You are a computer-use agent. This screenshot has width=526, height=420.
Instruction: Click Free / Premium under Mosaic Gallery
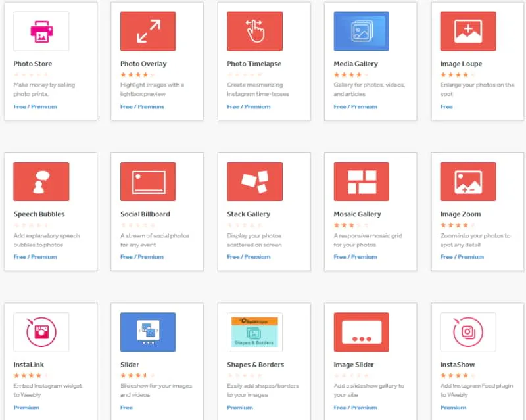coord(355,257)
